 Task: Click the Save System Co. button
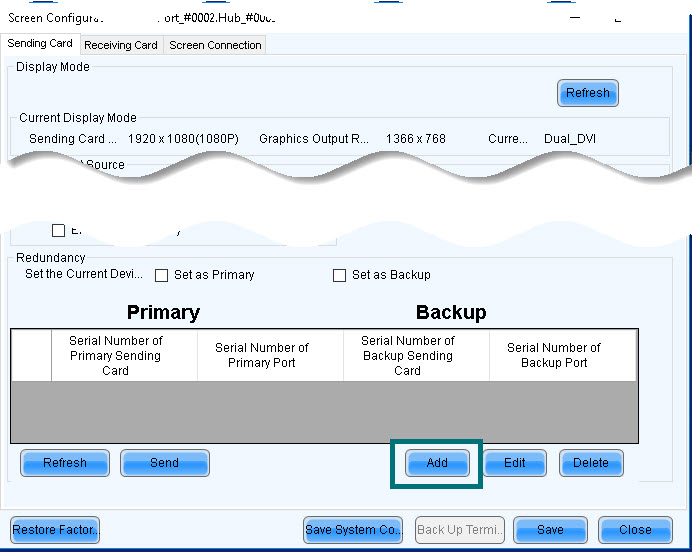[x=353, y=530]
